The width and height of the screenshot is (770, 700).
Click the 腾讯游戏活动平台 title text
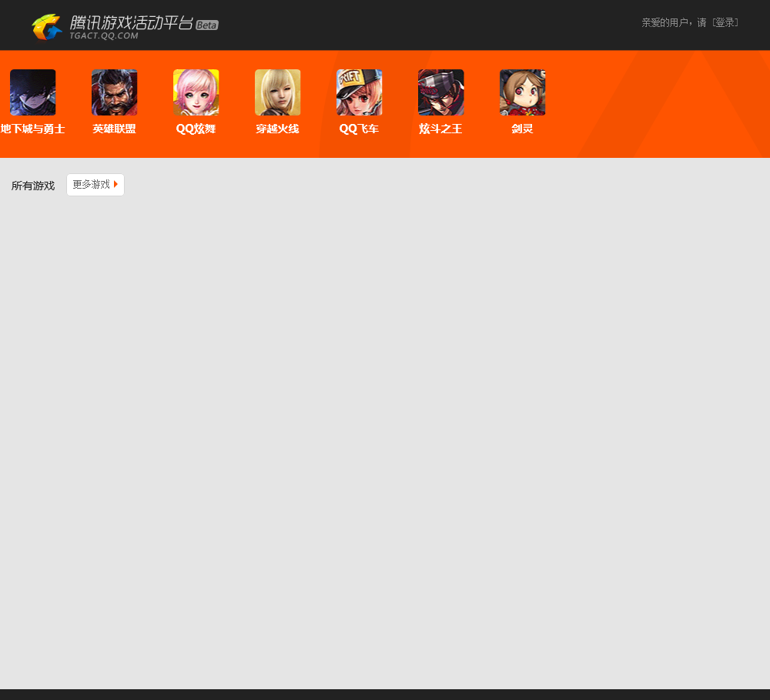click(x=131, y=22)
